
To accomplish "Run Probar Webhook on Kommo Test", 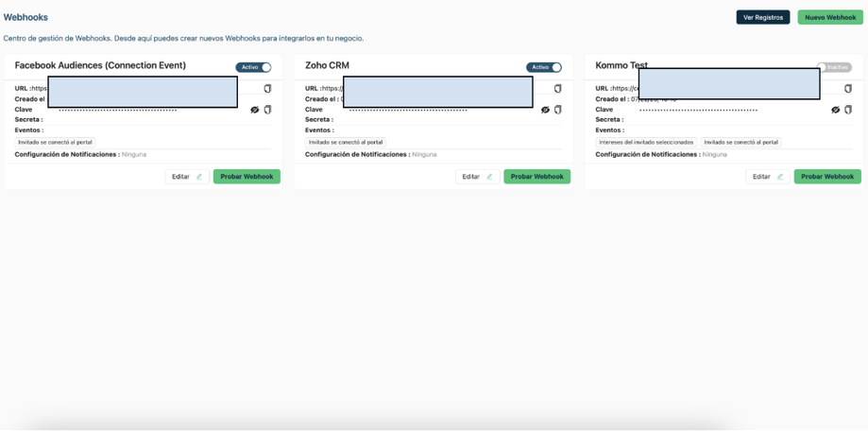I will point(827,177).
